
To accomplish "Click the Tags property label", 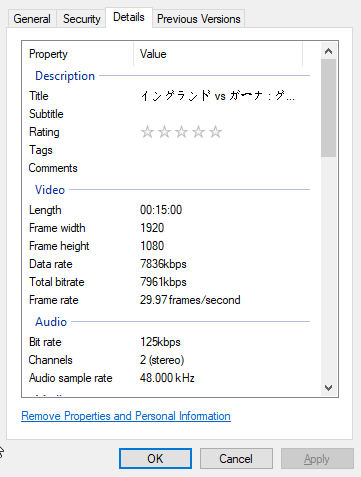I will [x=41, y=150].
